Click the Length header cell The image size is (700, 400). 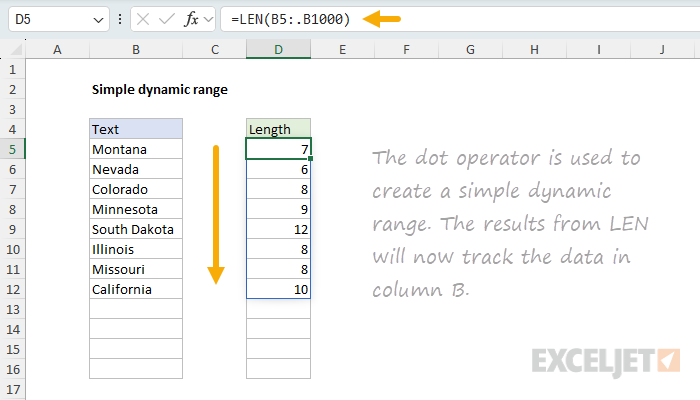pos(278,129)
